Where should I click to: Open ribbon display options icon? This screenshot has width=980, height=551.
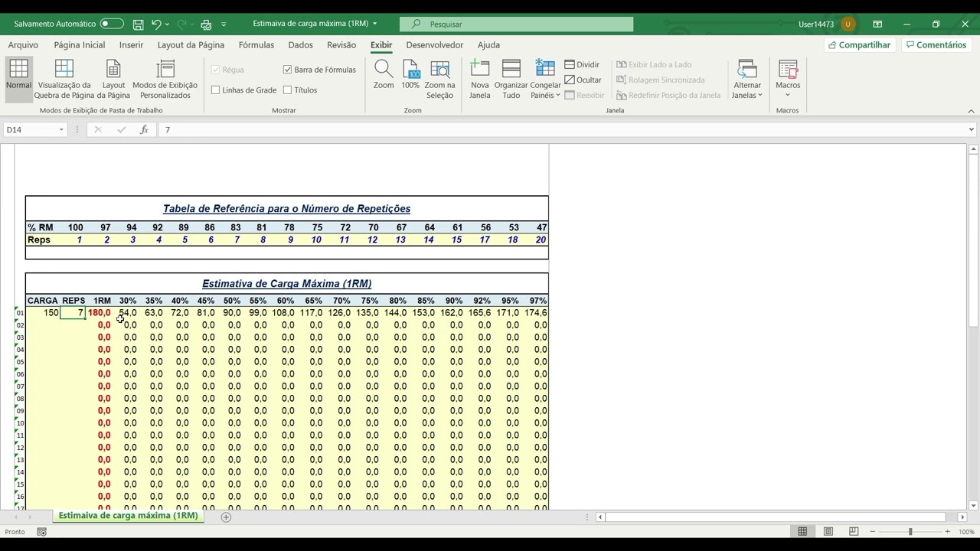tap(877, 24)
